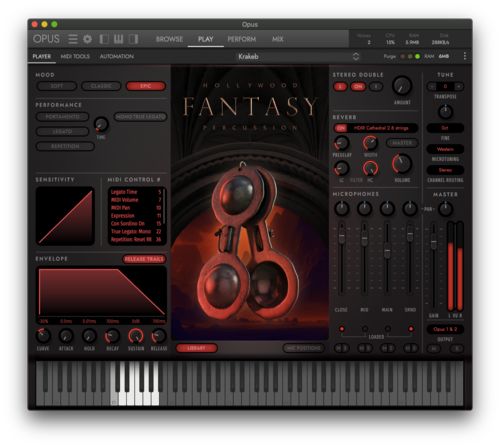Increase transpose with the plus button

459,87
